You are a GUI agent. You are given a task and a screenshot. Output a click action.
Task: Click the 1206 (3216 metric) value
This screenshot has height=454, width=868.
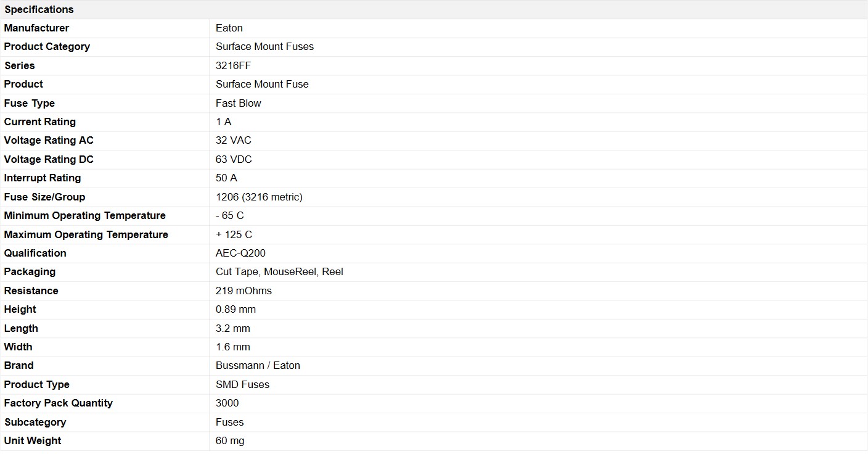pyautogui.click(x=259, y=197)
